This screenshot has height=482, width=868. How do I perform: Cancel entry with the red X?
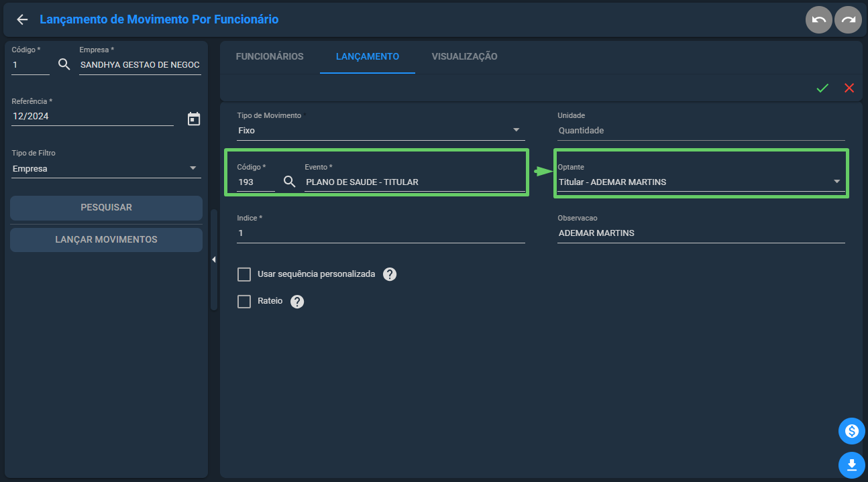tap(849, 88)
